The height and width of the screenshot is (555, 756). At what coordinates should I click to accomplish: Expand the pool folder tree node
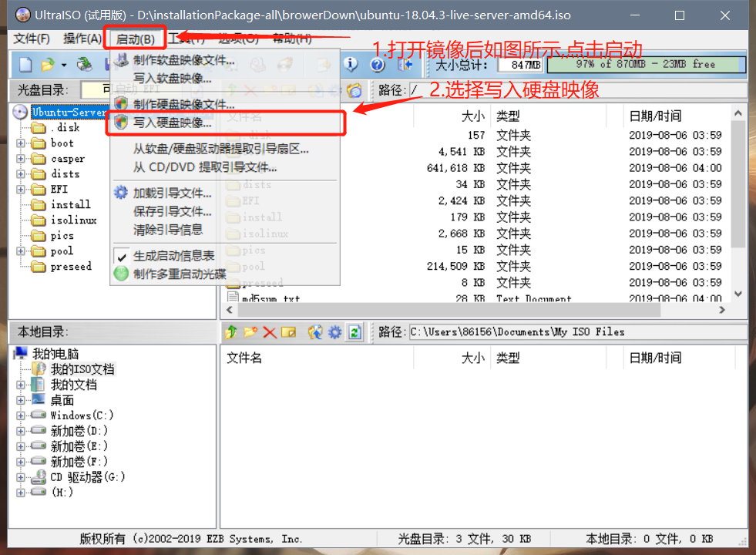(x=21, y=251)
